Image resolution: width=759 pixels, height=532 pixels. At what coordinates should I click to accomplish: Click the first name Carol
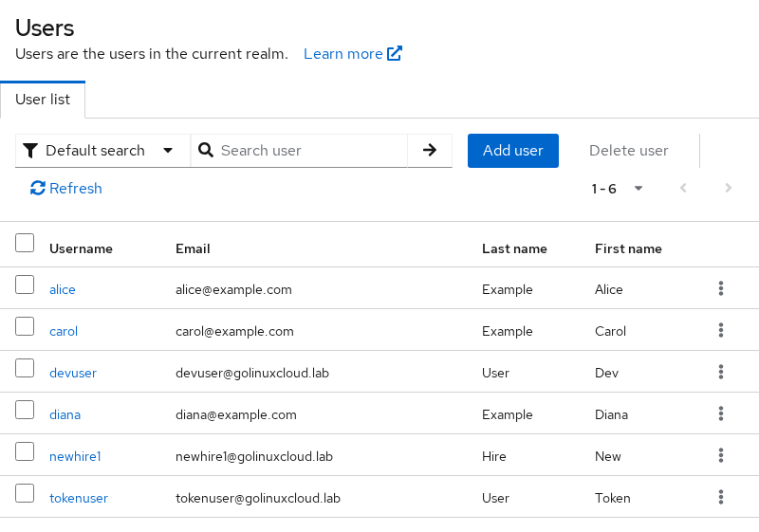[610, 331]
